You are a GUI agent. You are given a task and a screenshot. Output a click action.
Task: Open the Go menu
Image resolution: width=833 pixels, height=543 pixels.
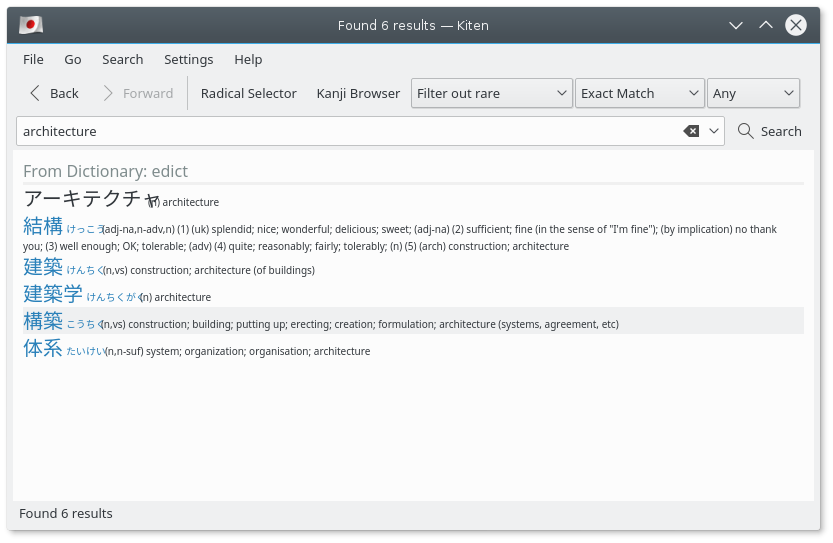click(x=73, y=59)
